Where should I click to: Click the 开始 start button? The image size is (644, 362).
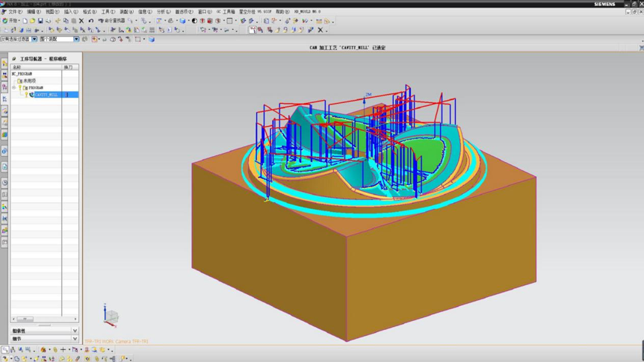point(10,20)
